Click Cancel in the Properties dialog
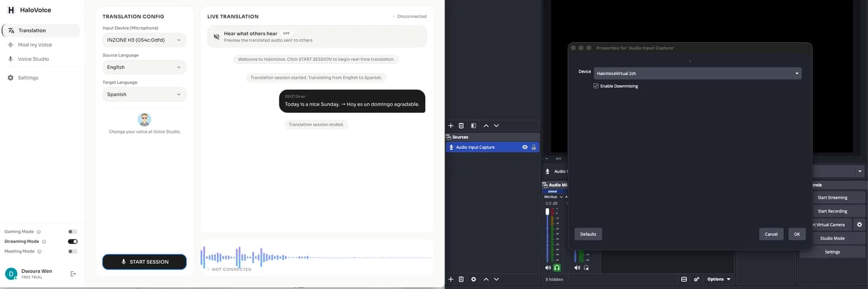868x289 pixels. (x=771, y=234)
